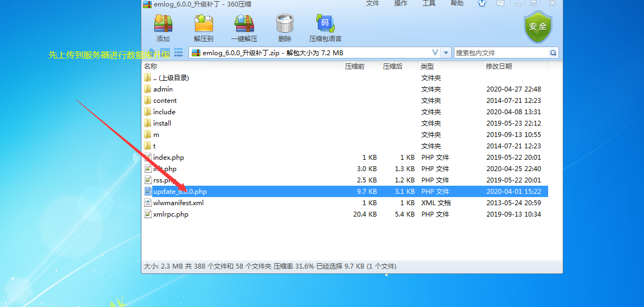This screenshot has height=307, width=644.
Task: Open the 压缩包语言 archive language tool
Action: [x=325, y=28]
